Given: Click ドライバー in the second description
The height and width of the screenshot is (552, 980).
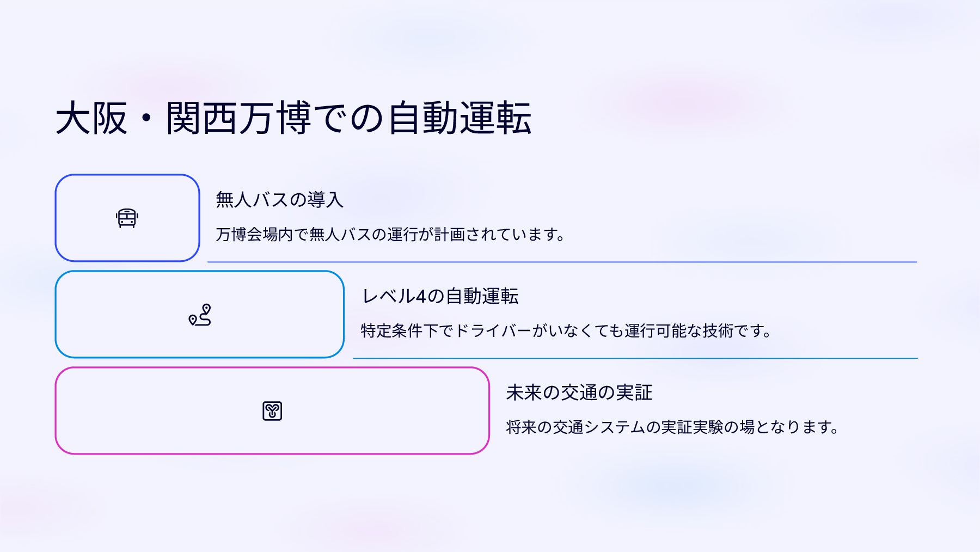Looking at the screenshot, I should point(492,331).
